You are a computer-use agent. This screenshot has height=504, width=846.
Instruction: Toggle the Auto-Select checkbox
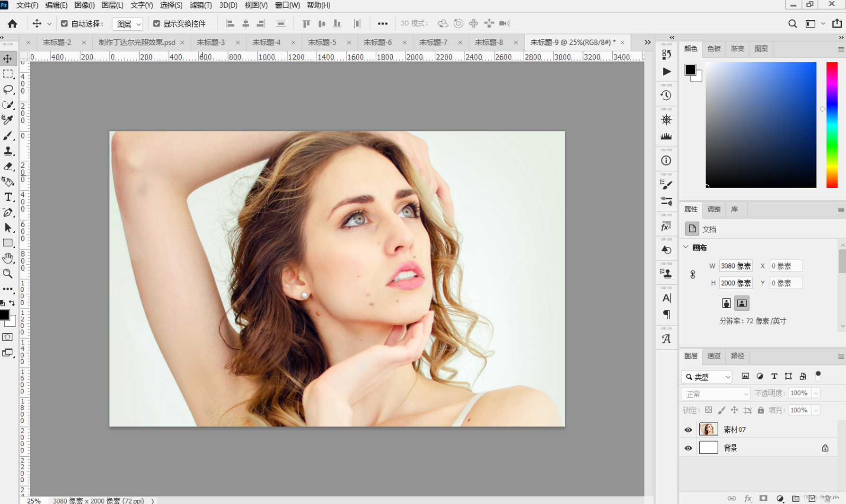[64, 24]
